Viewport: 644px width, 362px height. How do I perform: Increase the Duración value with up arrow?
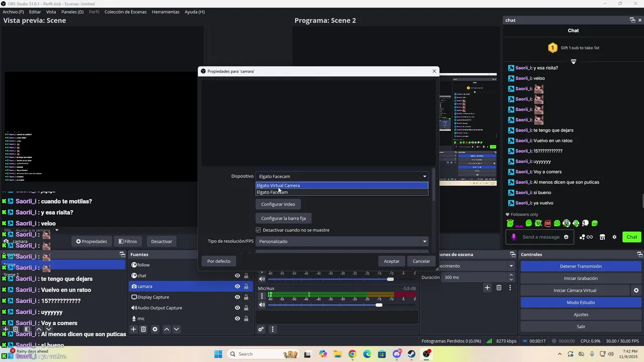click(x=511, y=275)
